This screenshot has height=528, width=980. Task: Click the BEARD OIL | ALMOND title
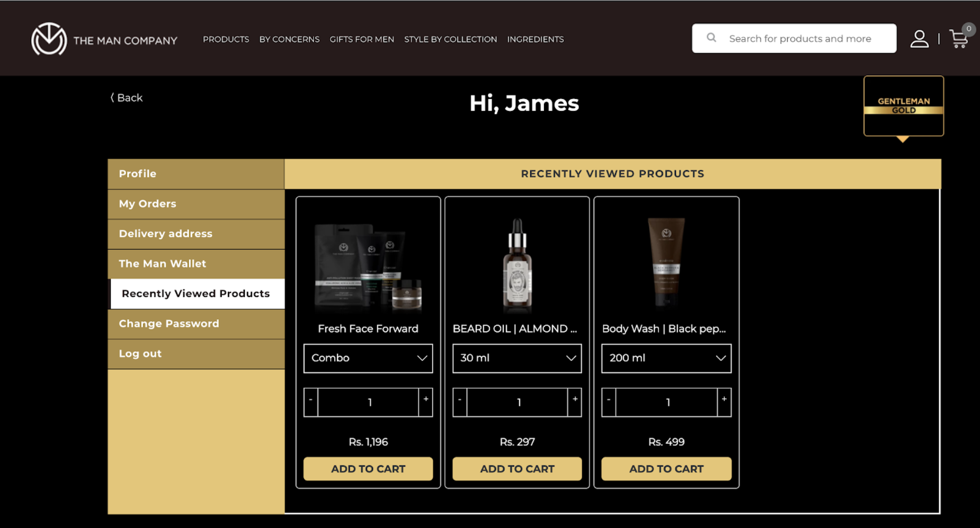coord(515,329)
